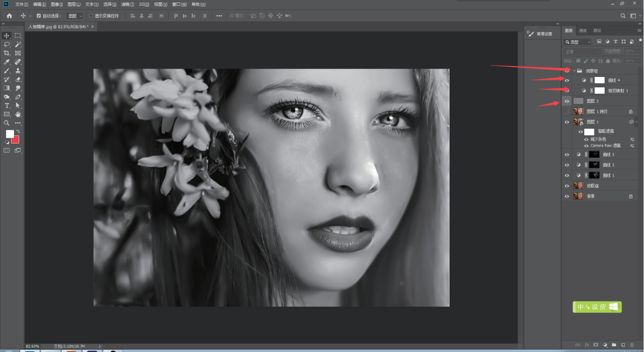Viewport: 644px width, 352px height.
Task: Click the Home button in options bar
Action: pyautogui.click(x=9, y=16)
